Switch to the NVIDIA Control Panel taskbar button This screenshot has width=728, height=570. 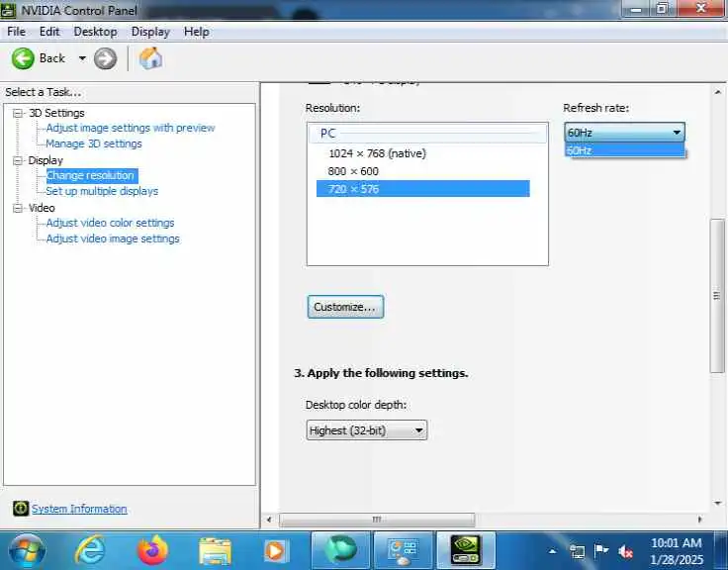point(466,550)
